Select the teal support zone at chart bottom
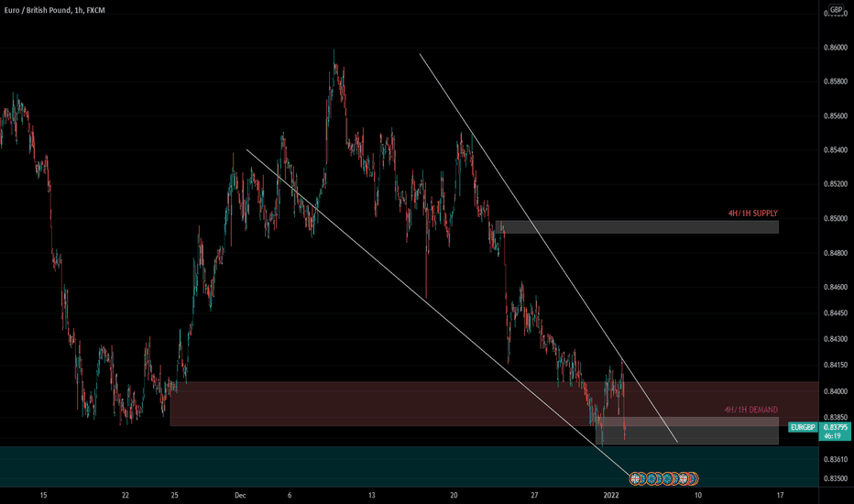Viewport: 854px width, 504px height. tap(409, 466)
